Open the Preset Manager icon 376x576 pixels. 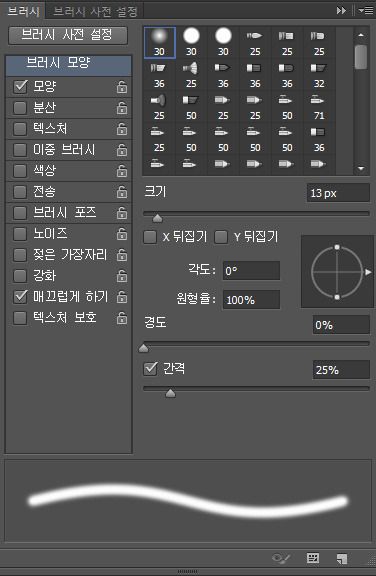[x=313, y=558]
